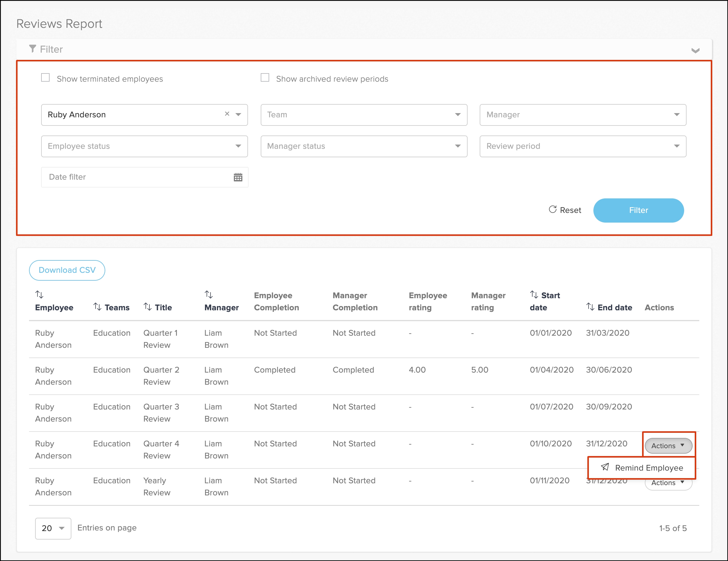This screenshot has width=728, height=561.
Task: Change the 20 entries per page dropdown
Action: [x=53, y=528]
